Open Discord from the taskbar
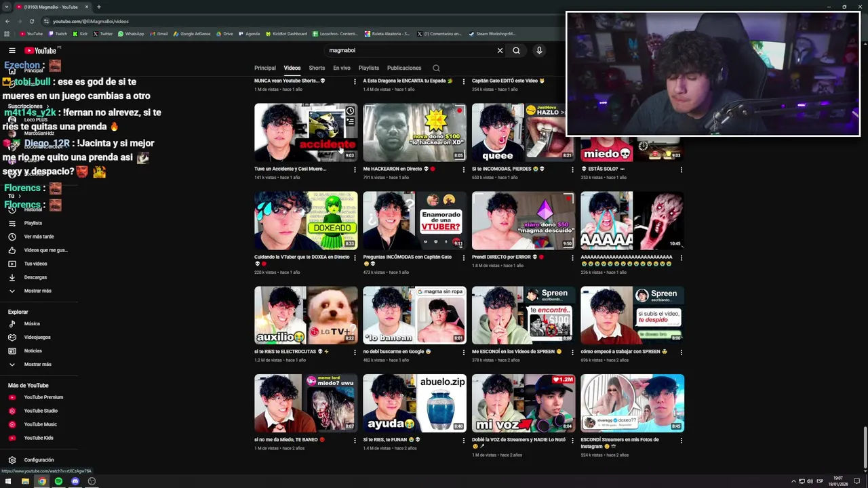This screenshot has height=488, width=868. tap(75, 481)
